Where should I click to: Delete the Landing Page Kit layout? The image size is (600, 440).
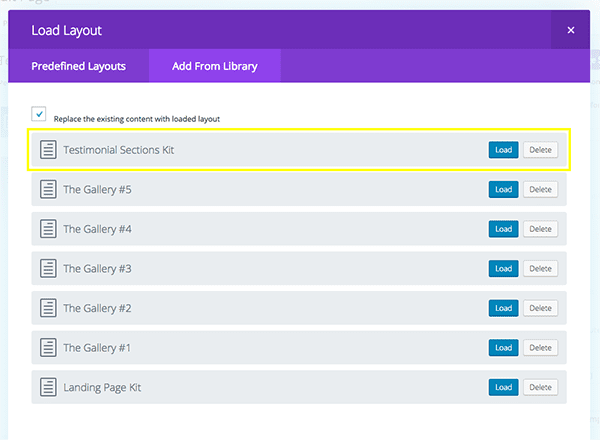[x=540, y=387]
